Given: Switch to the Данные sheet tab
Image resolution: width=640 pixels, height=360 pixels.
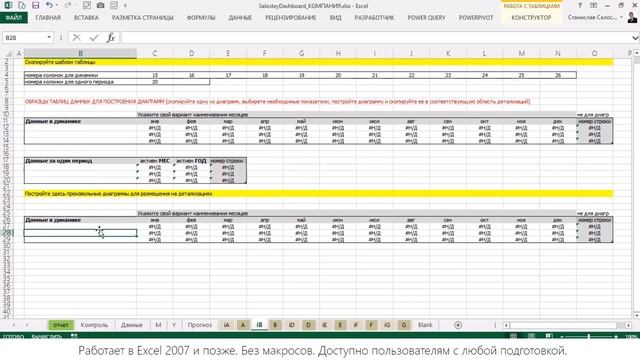Looking at the screenshot, I should click(132, 325).
